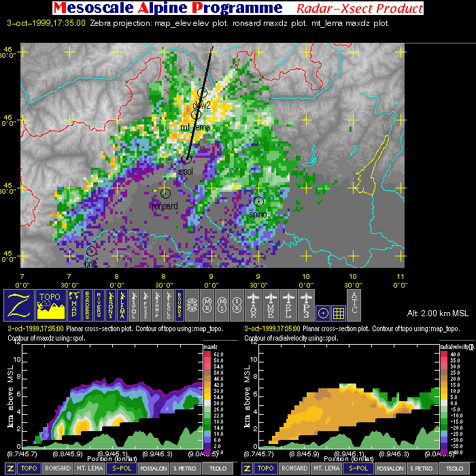Viewport: 476px width, 476px height.
Task: Click the black cross-section line on map
Action: [199, 103]
